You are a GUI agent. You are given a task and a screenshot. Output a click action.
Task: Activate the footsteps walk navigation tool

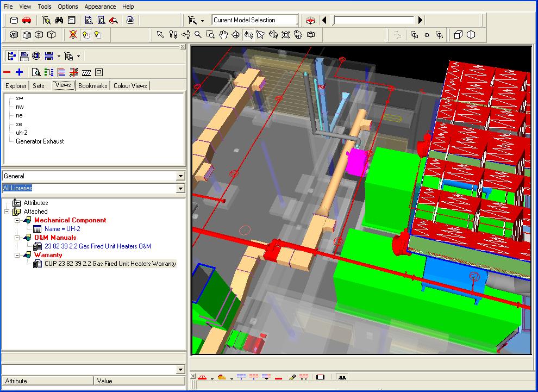(173, 35)
